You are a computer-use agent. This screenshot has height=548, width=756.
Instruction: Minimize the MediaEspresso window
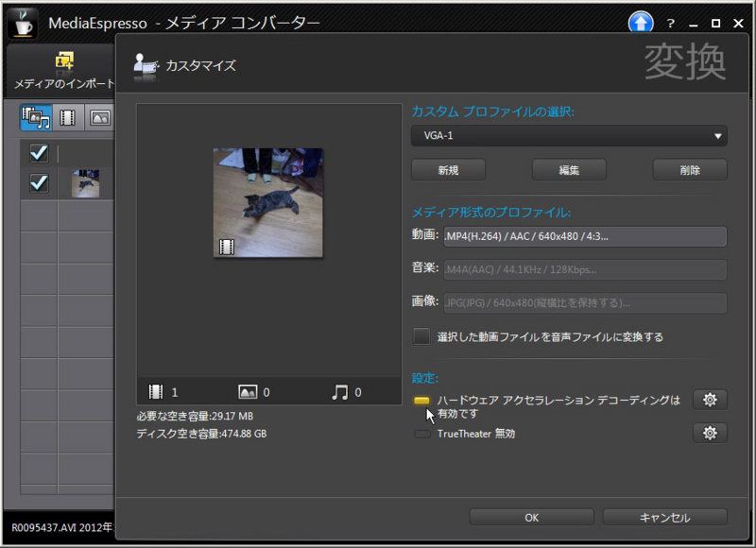tap(694, 25)
